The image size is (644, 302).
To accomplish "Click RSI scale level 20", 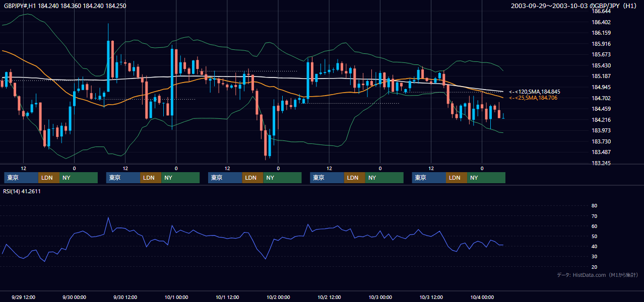I will click(594, 267).
